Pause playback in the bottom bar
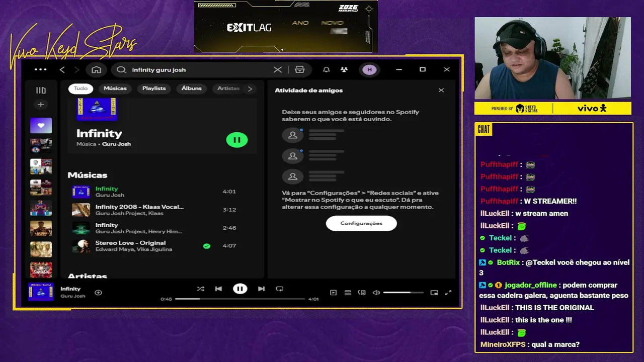This screenshot has height=362, width=644. (x=240, y=289)
